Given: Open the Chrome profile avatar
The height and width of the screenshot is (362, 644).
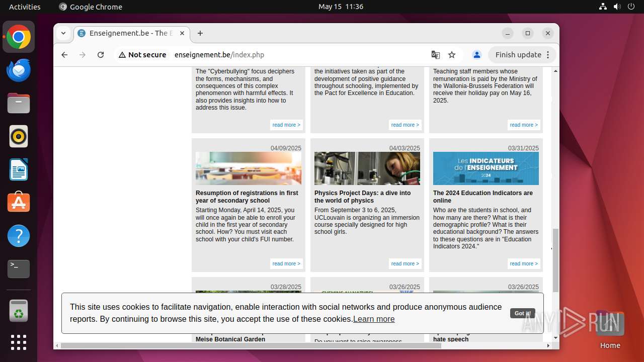Looking at the screenshot, I should 477,55.
